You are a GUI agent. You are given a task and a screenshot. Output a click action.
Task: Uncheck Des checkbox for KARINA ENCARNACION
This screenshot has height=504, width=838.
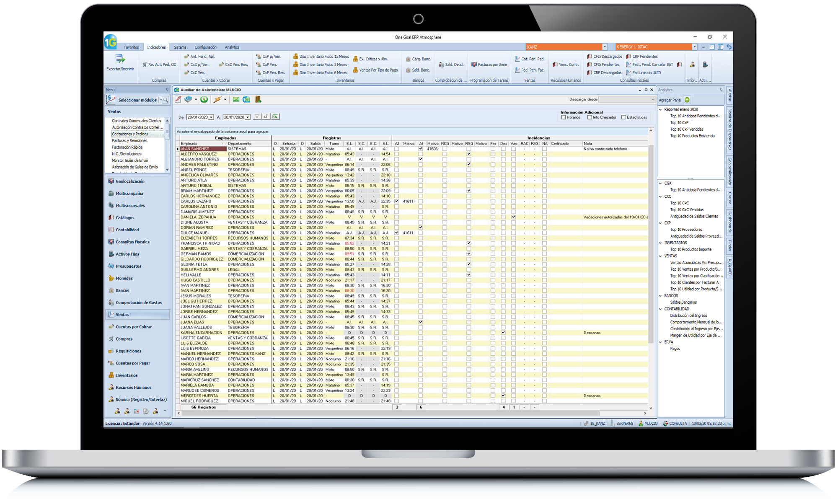[503, 333]
